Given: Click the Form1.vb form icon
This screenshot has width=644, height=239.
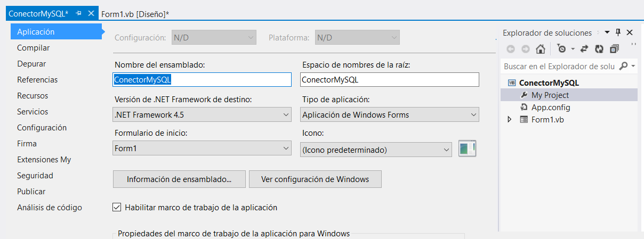Looking at the screenshot, I should pyautogui.click(x=524, y=120).
